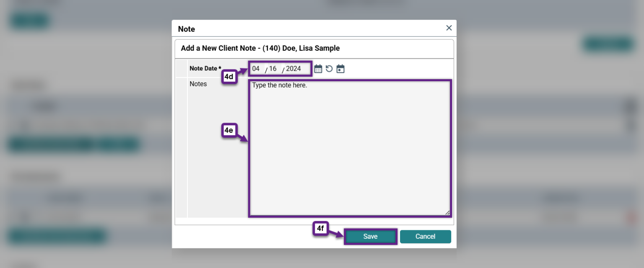Click the Note Date label
The image size is (644, 268).
point(205,68)
